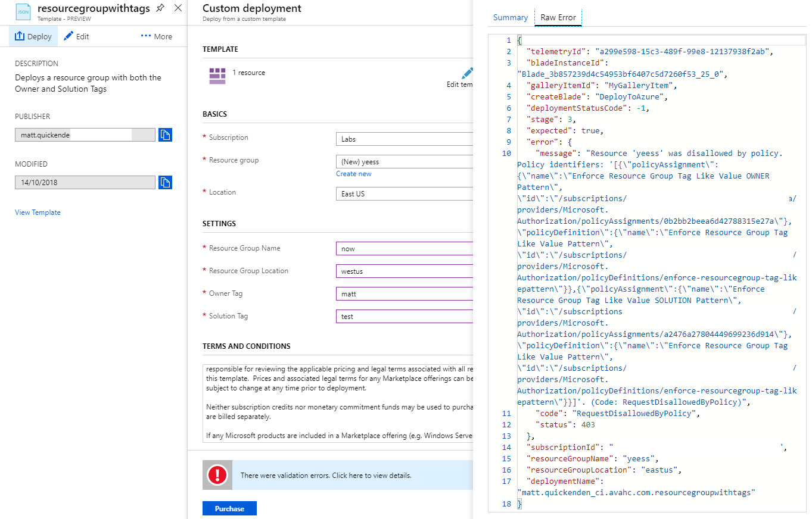Select the Raw Error tab
The image size is (812, 519).
tap(558, 17)
